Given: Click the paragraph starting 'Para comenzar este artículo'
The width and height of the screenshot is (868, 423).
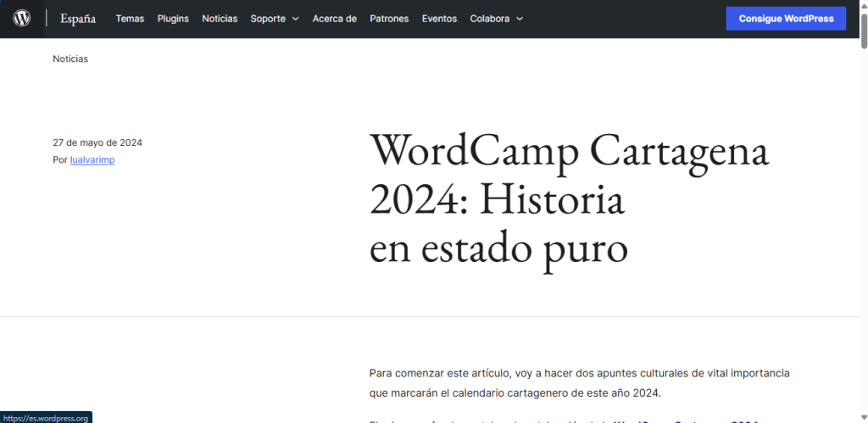Looking at the screenshot, I should 580,383.
